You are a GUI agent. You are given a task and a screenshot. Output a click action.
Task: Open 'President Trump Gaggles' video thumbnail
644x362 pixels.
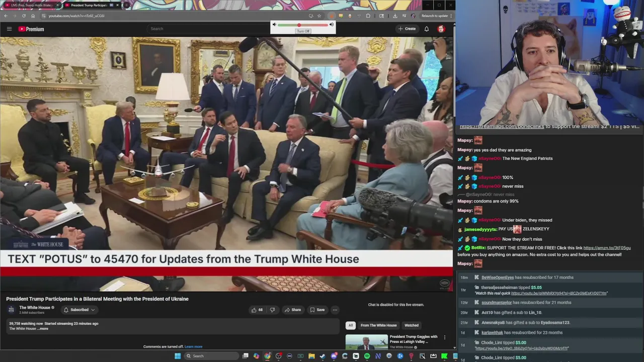pyautogui.click(x=366, y=342)
